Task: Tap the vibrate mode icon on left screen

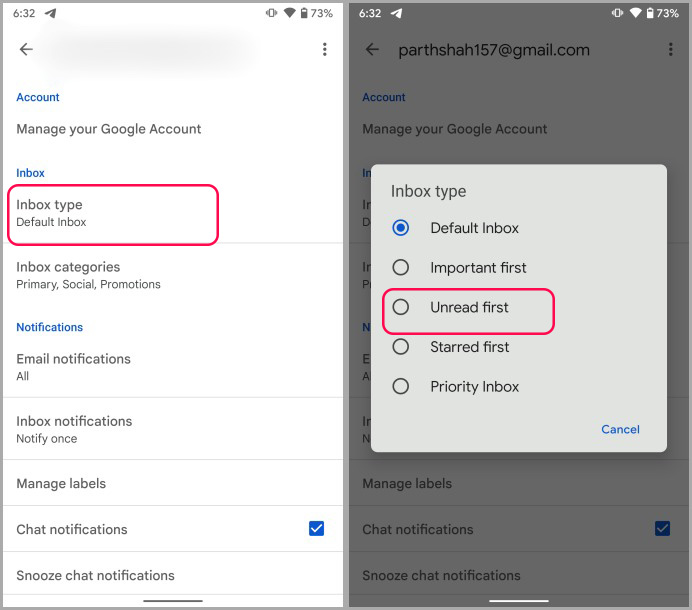Action: (x=271, y=13)
